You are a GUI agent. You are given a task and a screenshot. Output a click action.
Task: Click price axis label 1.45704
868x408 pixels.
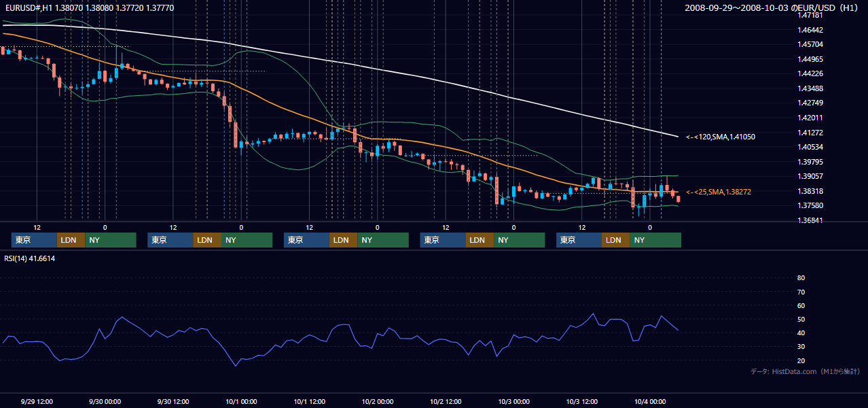(810, 44)
